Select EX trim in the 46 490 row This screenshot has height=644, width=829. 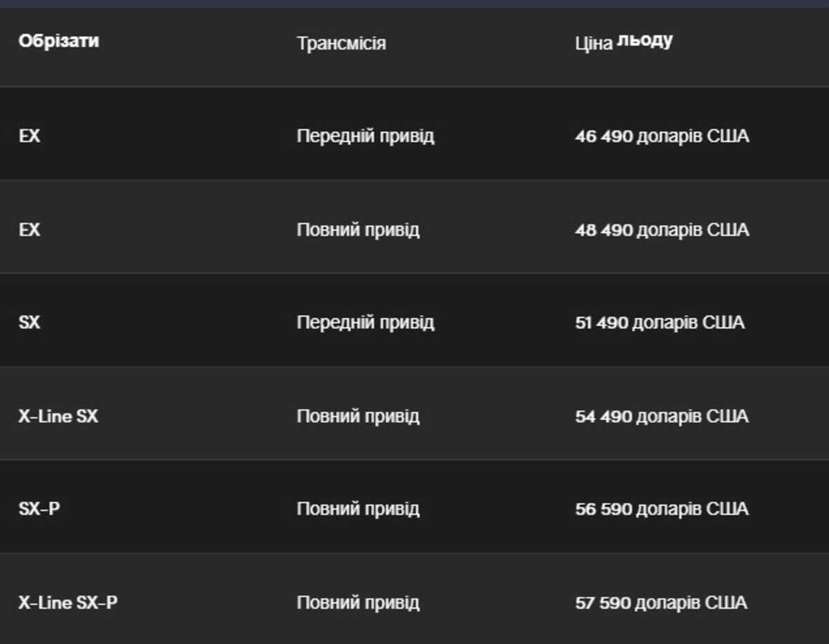(x=30, y=136)
